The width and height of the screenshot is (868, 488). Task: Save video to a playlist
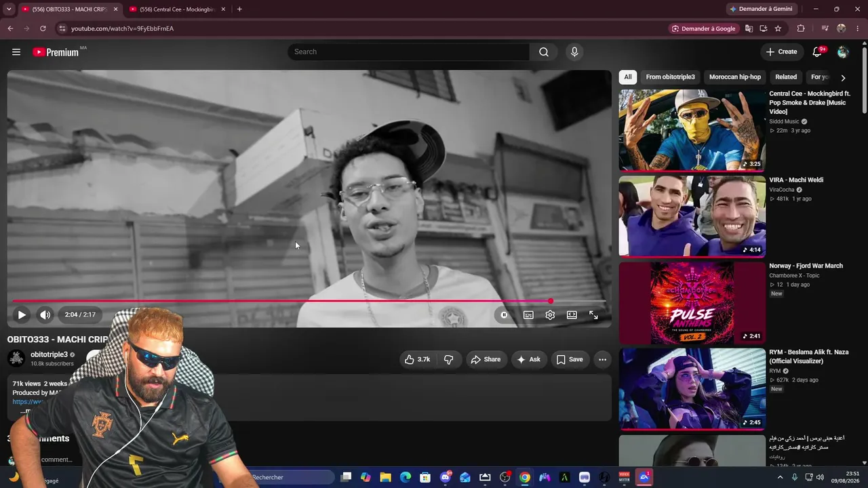pyautogui.click(x=570, y=359)
